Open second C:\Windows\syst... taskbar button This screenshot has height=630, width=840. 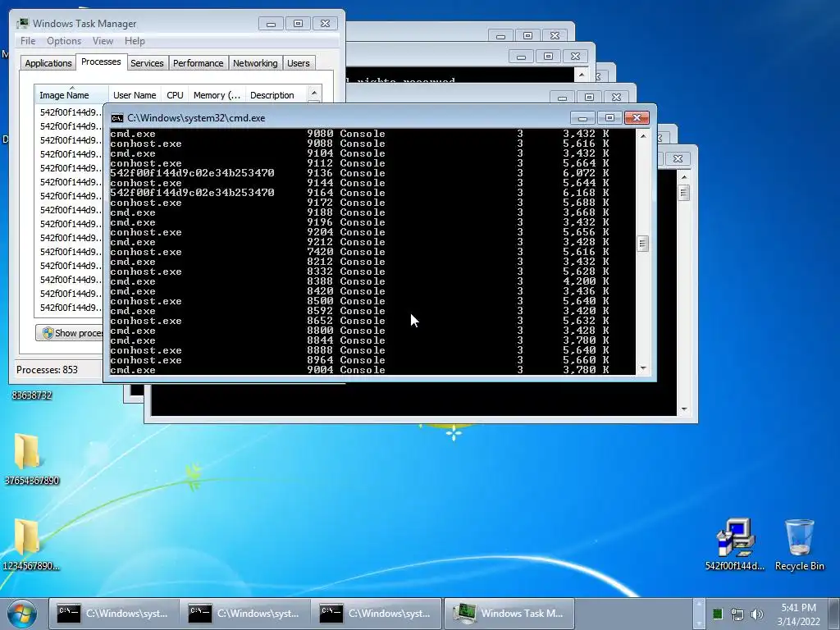pos(244,614)
